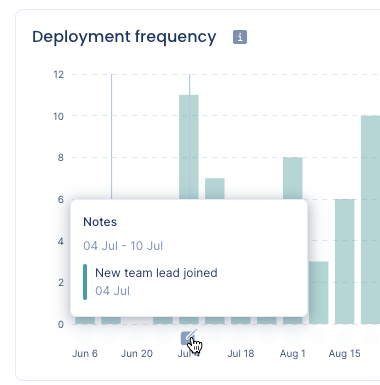Click the rightmost bar reaching 10
The height and width of the screenshot is (385, 380).
tap(370, 220)
